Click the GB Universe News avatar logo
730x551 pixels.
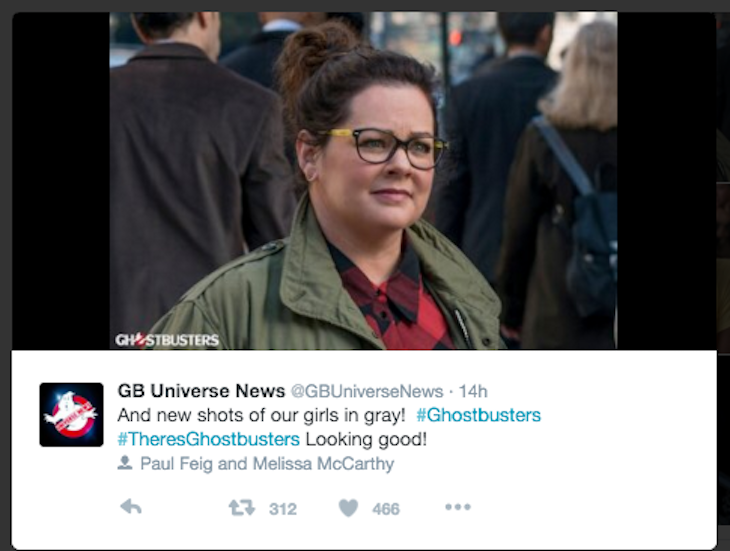pos(71,415)
